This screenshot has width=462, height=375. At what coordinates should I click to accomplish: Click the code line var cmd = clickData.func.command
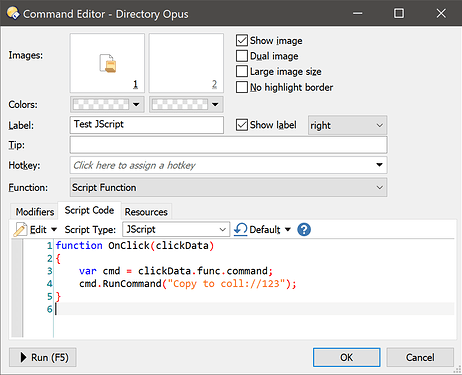pos(176,271)
